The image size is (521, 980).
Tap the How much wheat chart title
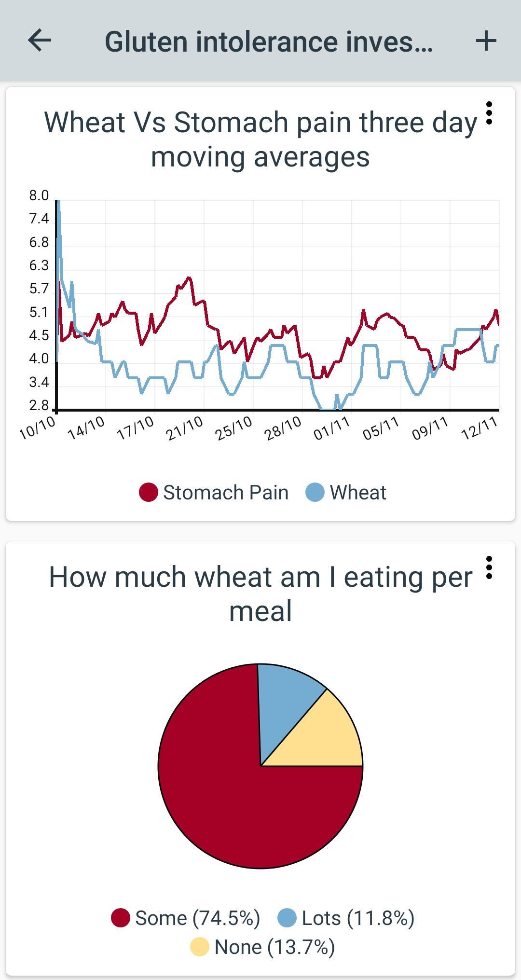pyautogui.click(x=260, y=594)
